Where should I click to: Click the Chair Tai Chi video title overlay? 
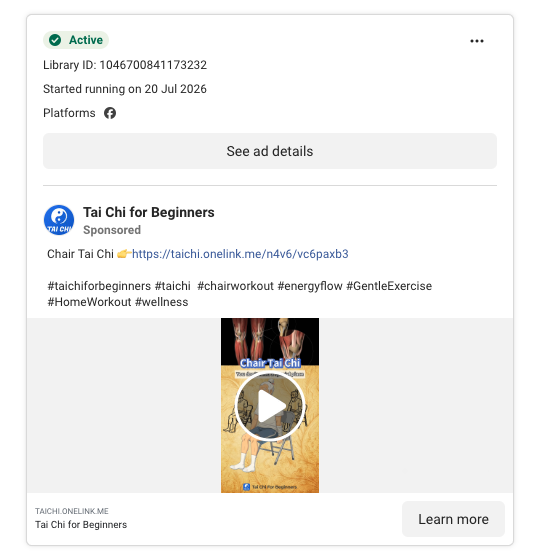click(x=270, y=363)
